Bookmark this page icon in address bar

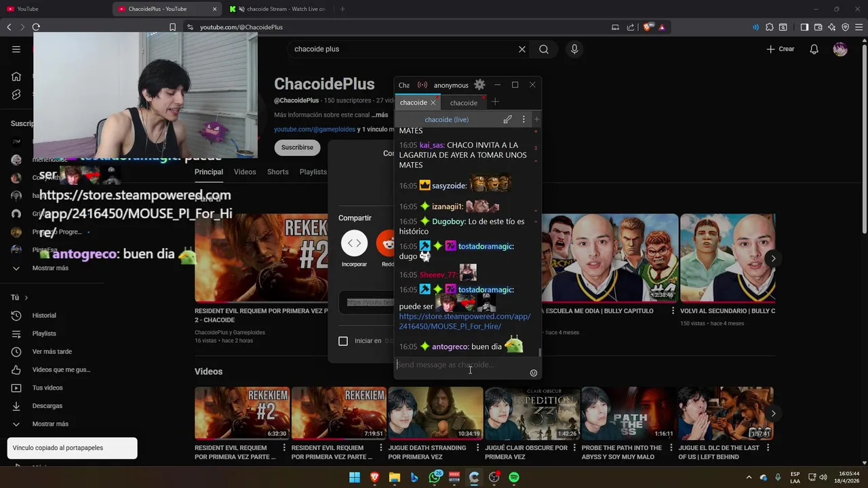coord(172,27)
